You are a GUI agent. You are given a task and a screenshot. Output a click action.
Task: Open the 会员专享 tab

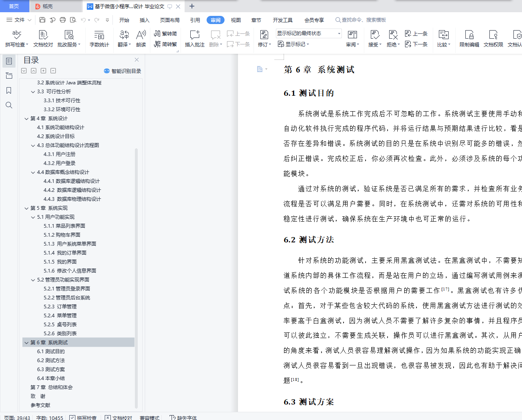314,20
